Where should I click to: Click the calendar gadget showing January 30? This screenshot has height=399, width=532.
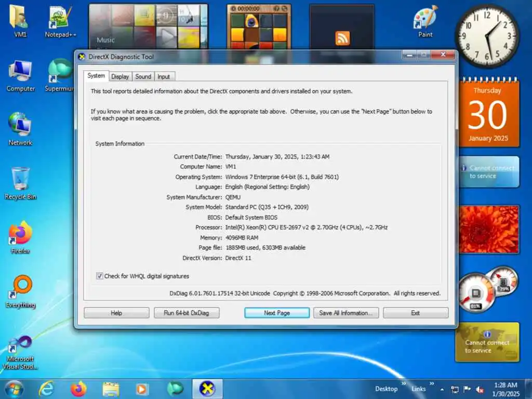tap(488, 113)
